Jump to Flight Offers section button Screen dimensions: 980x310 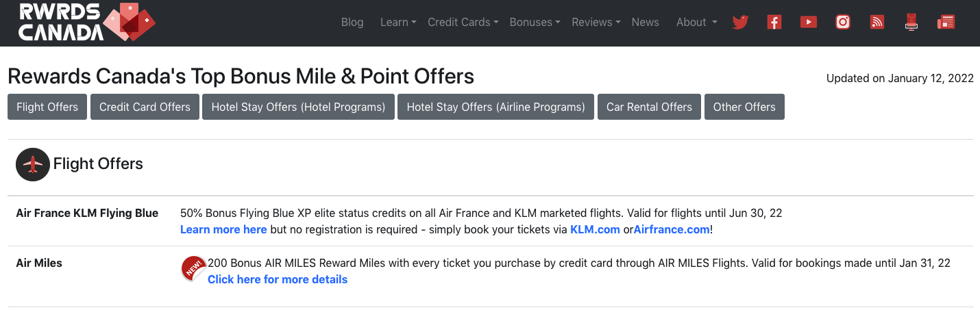[x=47, y=107]
